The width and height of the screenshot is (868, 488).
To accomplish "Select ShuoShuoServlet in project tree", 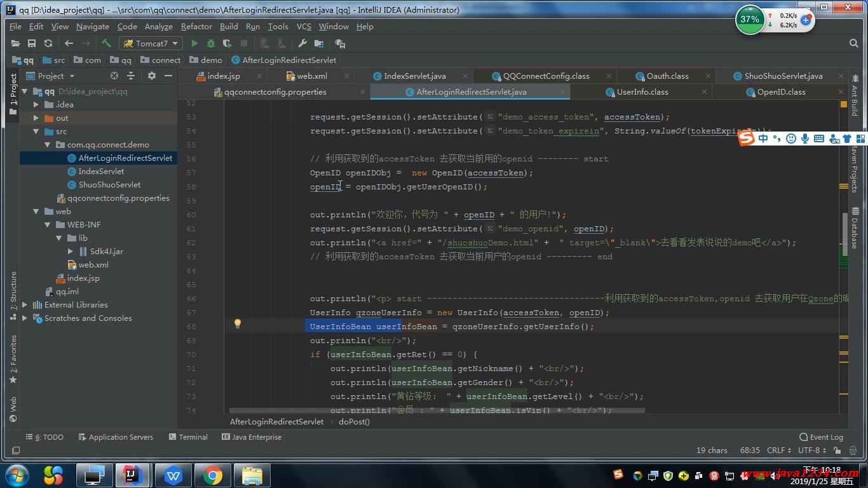I will (x=109, y=185).
